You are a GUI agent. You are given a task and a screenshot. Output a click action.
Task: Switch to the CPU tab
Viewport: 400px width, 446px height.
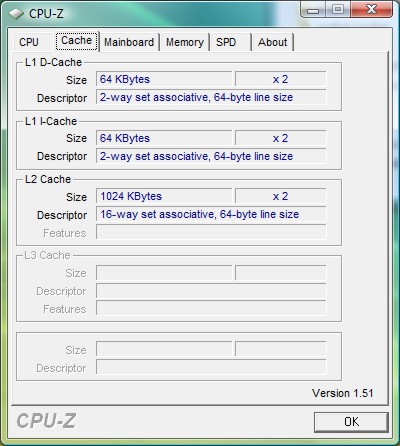tap(32, 42)
